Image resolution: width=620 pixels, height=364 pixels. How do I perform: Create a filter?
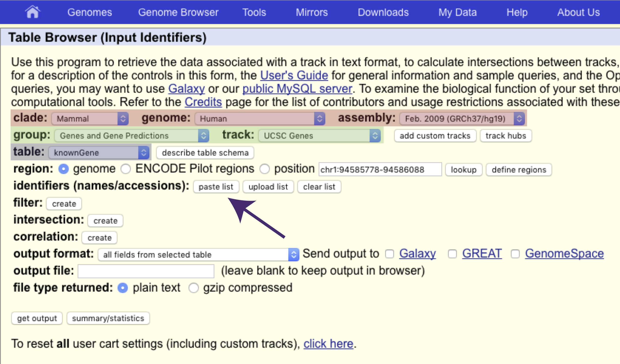point(64,204)
